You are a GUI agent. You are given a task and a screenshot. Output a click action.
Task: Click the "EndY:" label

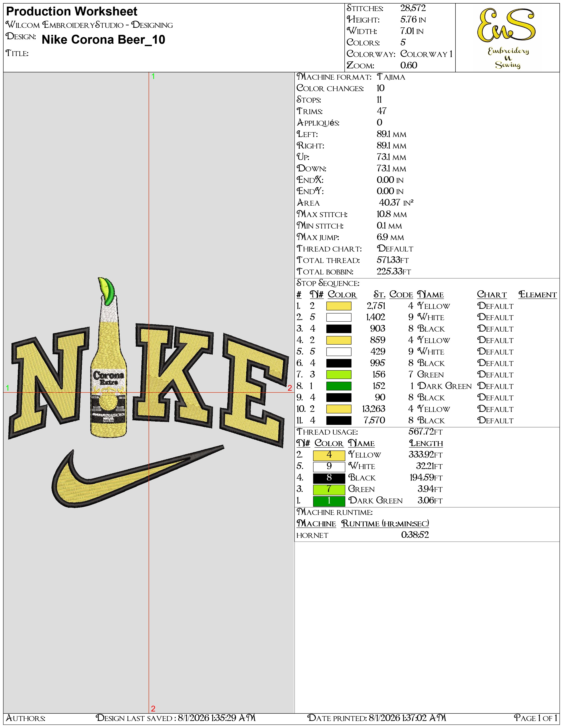point(310,191)
